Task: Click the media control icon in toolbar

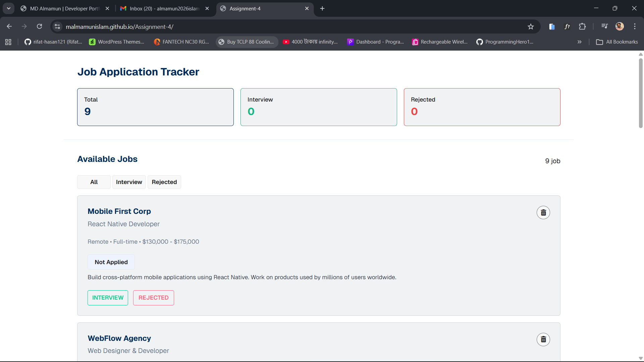Action: pyautogui.click(x=604, y=26)
